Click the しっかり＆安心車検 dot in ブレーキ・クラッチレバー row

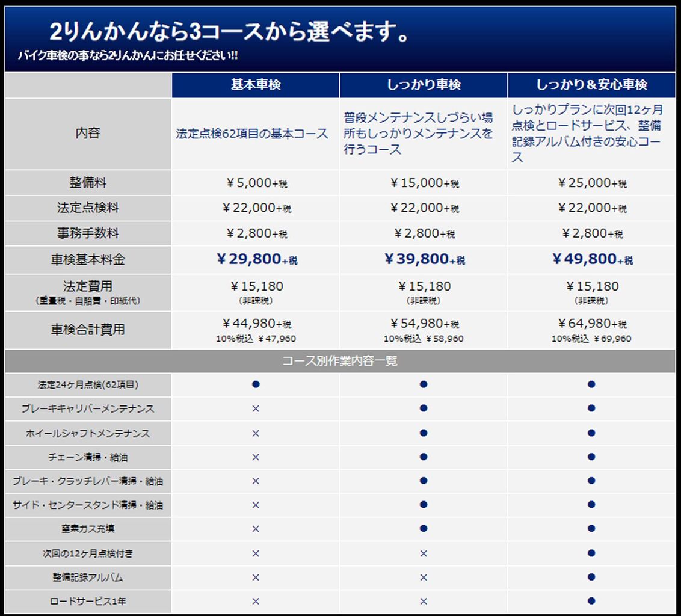point(591,481)
